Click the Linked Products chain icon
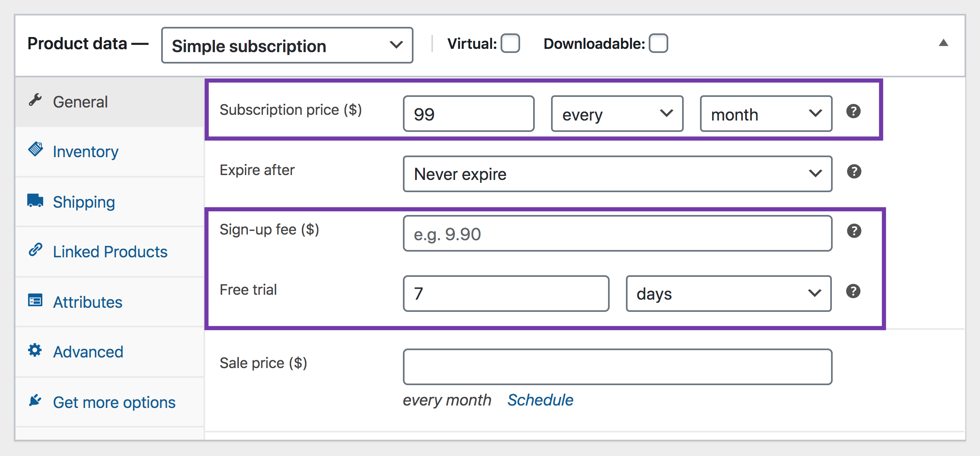This screenshot has height=456, width=980. point(36,250)
